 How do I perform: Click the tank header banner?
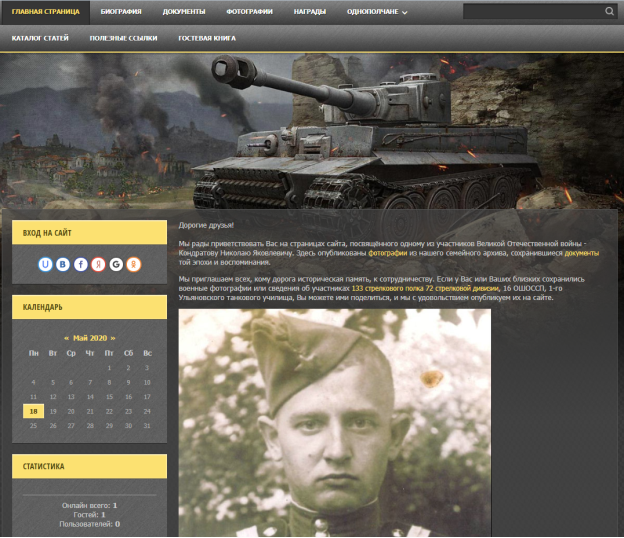coord(312,131)
